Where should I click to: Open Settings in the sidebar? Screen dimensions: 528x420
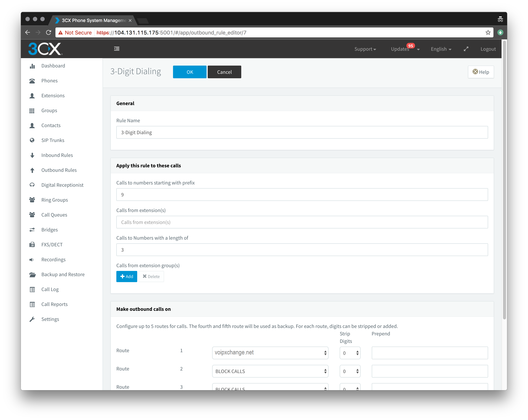click(x=50, y=319)
